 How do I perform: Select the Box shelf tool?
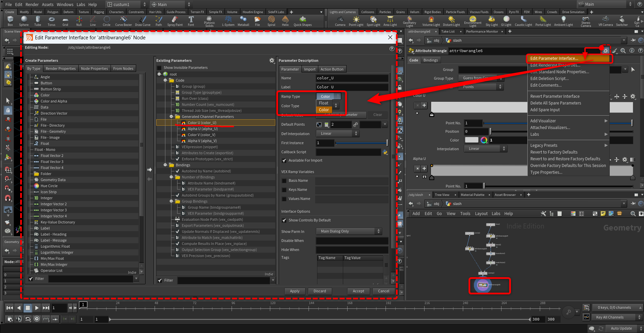10,21
